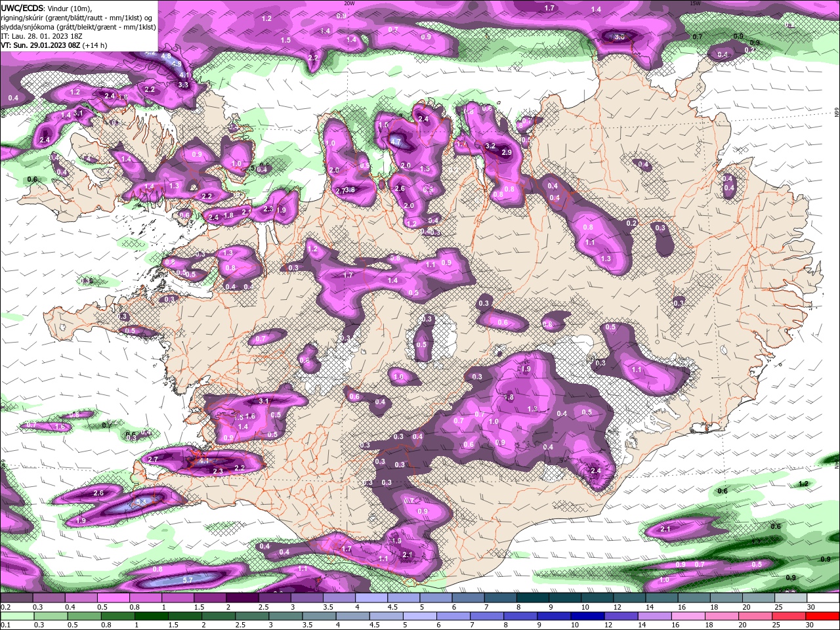Click the '20W' longitude label
Viewport: 840px width, 630px height.
point(349,3)
